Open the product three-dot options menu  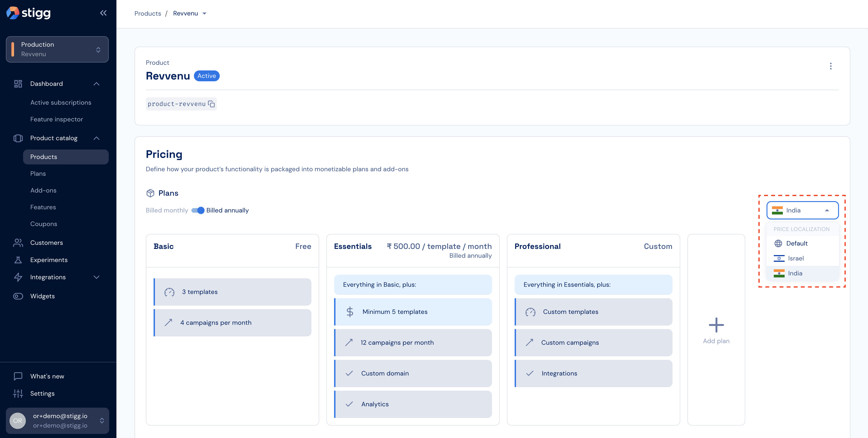pos(831,66)
